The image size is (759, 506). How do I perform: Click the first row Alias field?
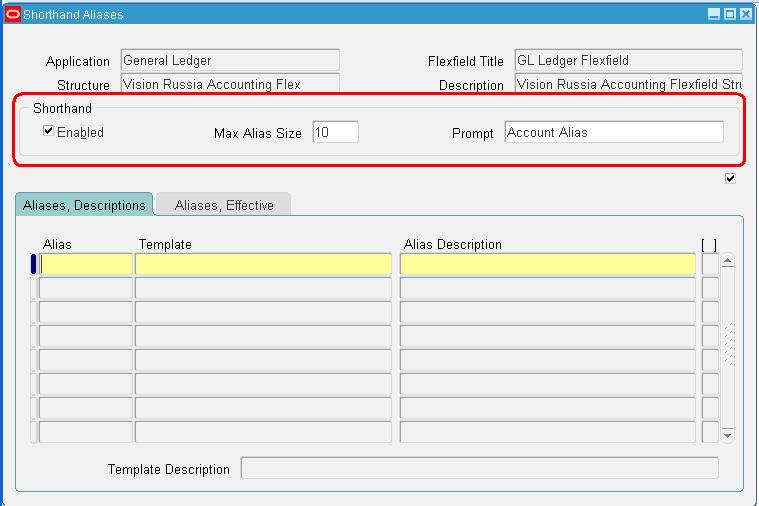(86, 264)
